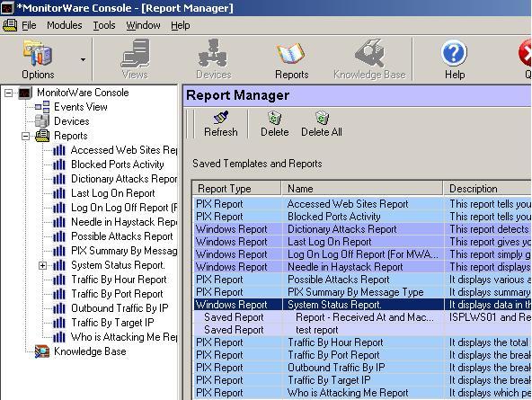This screenshot has width=532, height=400.
Task: Open the Reports toolbar icon
Action: point(291,59)
